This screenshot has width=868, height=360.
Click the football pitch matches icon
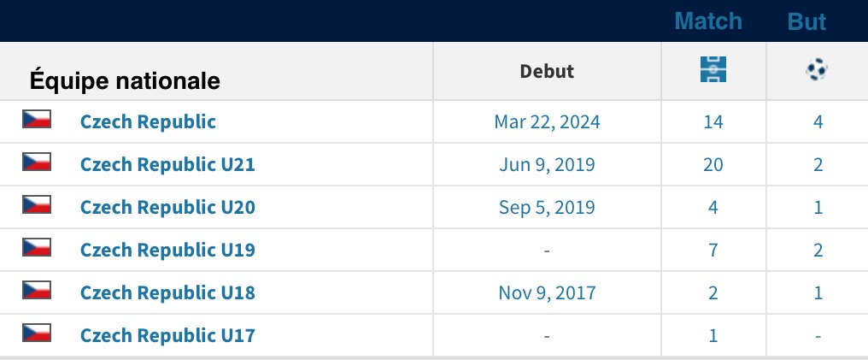tap(713, 70)
